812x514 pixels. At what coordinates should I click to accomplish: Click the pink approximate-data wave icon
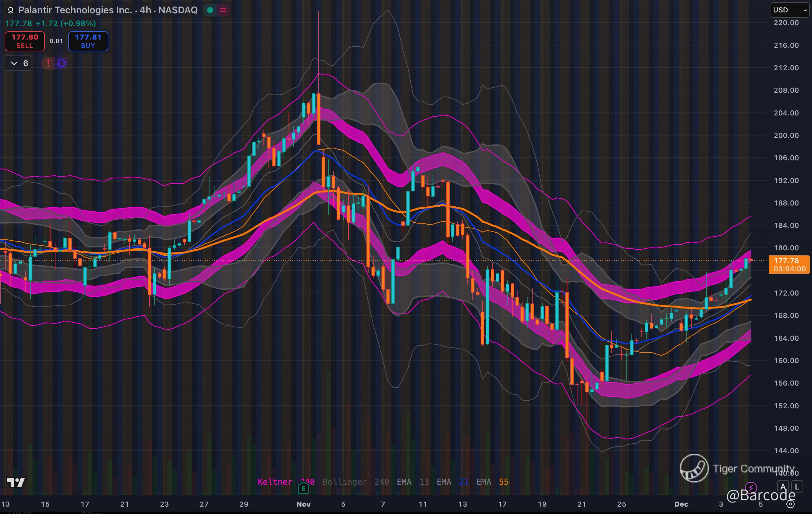point(223,10)
